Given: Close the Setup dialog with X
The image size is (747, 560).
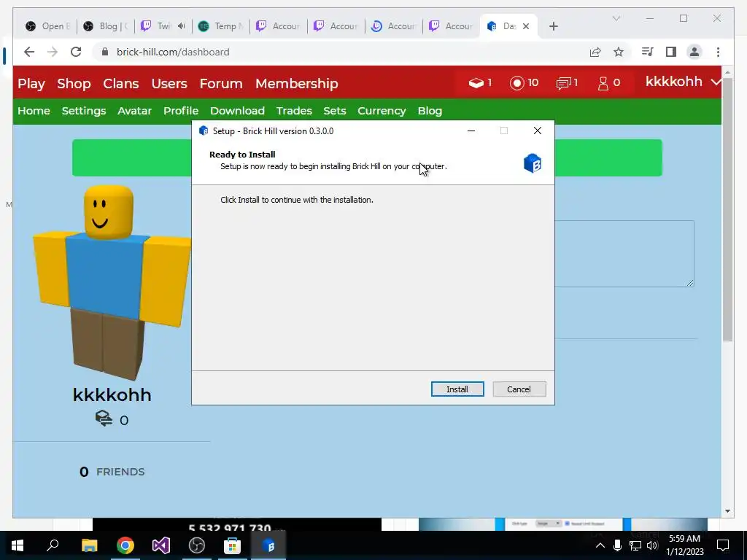Looking at the screenshot, I should tap(538, 131).
